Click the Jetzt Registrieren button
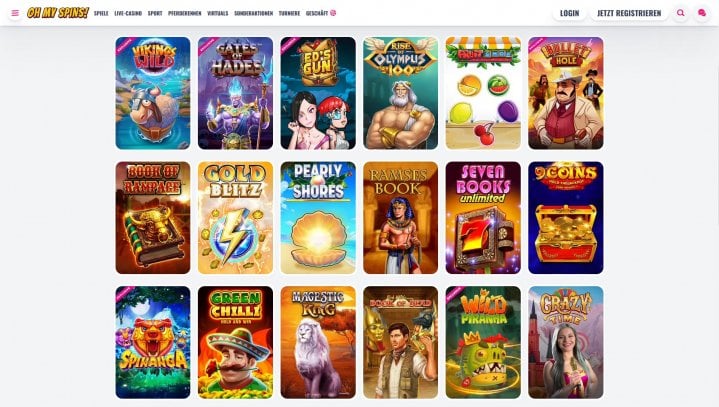Screen dimensions: 719x407 click(629, 13)
